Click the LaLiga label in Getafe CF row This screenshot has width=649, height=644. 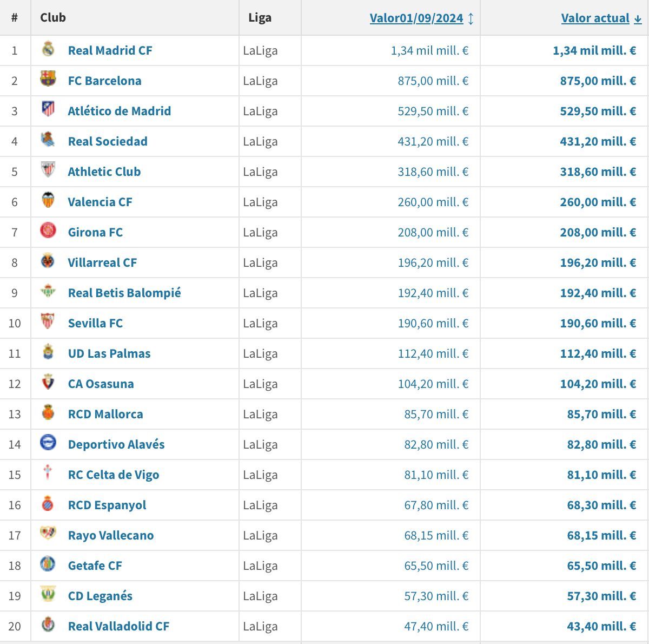261,566
